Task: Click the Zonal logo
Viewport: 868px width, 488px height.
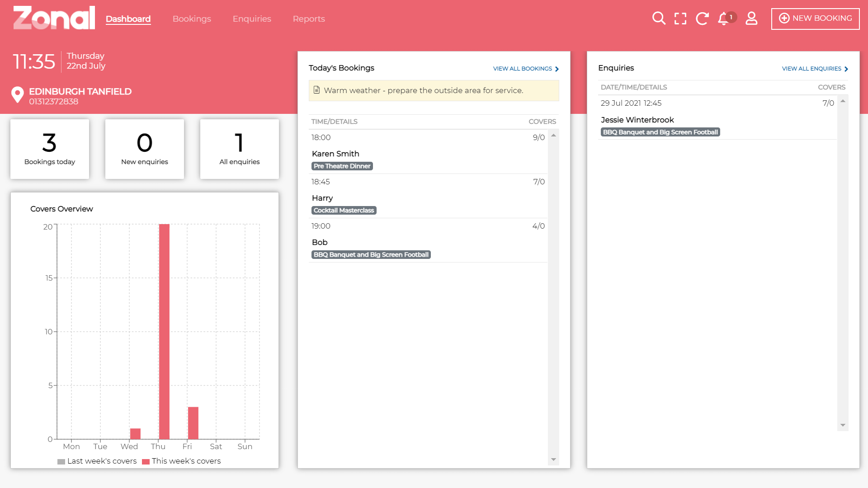Action: point(54,18)
